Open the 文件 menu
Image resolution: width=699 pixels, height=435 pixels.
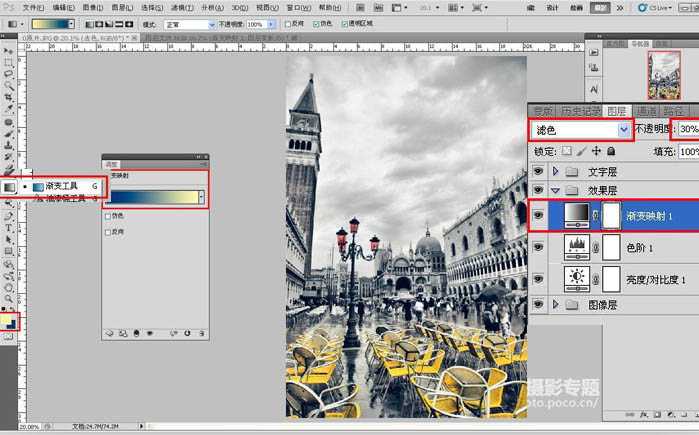click(x=33, y=7)
